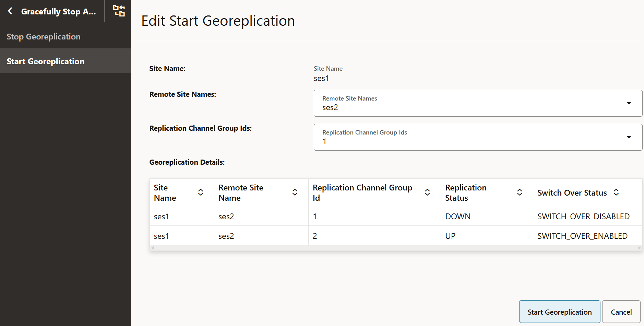Click channel group id 2 cell
The image size is (644, 326).
[x=374, y=236]
